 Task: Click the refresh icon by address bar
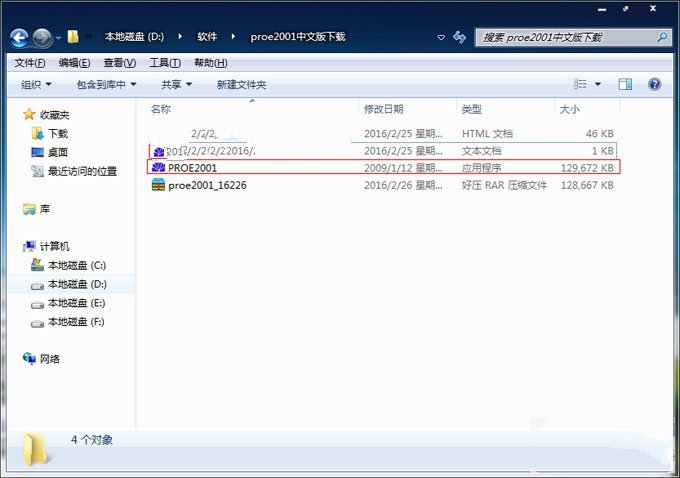tap(460, 37)
